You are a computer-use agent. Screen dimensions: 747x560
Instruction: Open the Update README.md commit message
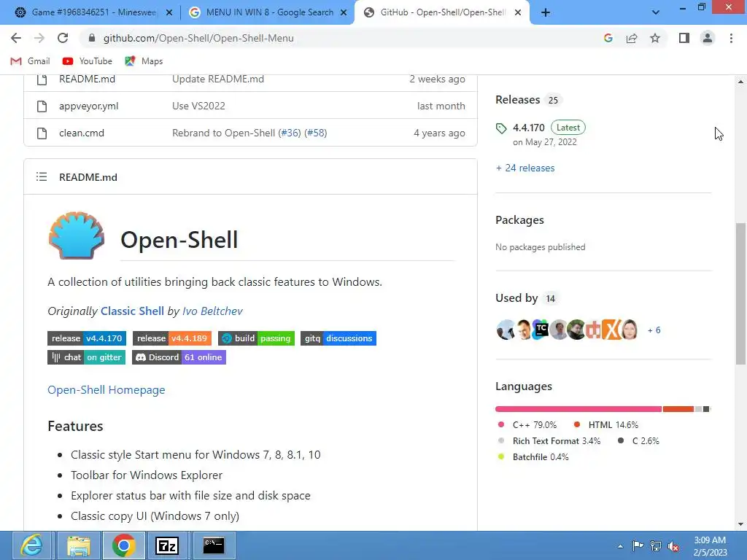(217, 79)
